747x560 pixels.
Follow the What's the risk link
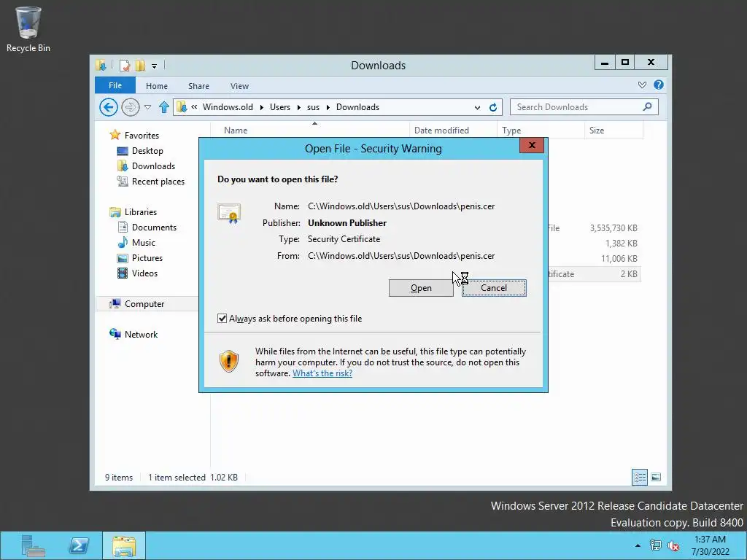[x=322, y=373]
